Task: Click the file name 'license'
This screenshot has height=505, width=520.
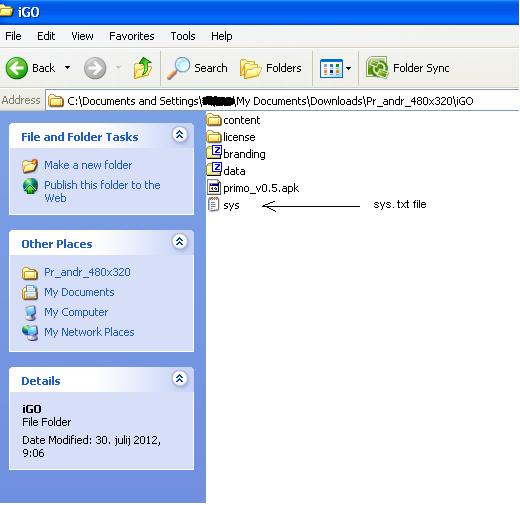Action: click(x=239, y=137)
